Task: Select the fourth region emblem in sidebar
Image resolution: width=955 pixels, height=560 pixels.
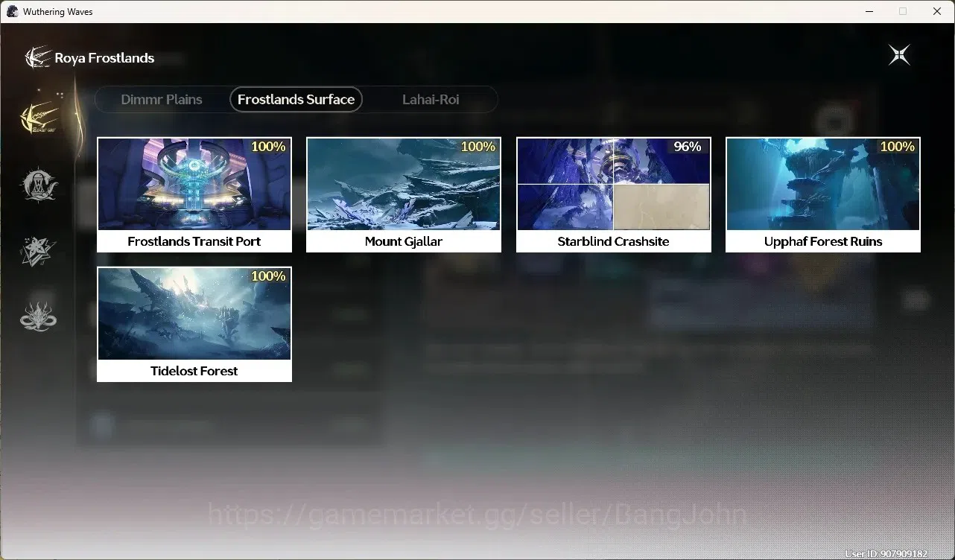Action: click(39, 316)
